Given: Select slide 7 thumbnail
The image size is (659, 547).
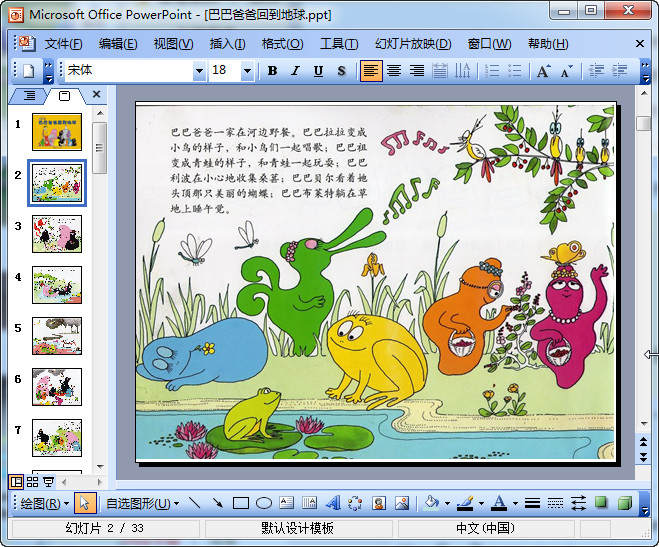Looking at the screenshot, I should tap(57, 438).
